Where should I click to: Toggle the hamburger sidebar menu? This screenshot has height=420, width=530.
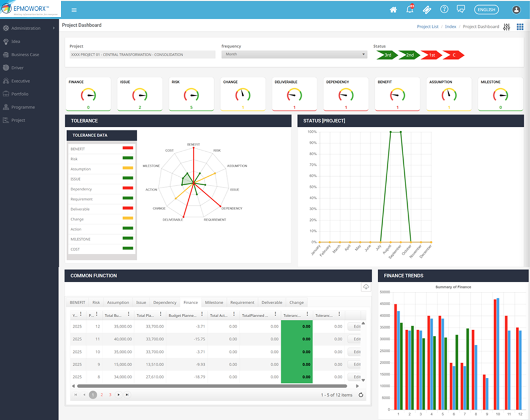(74, 10)
